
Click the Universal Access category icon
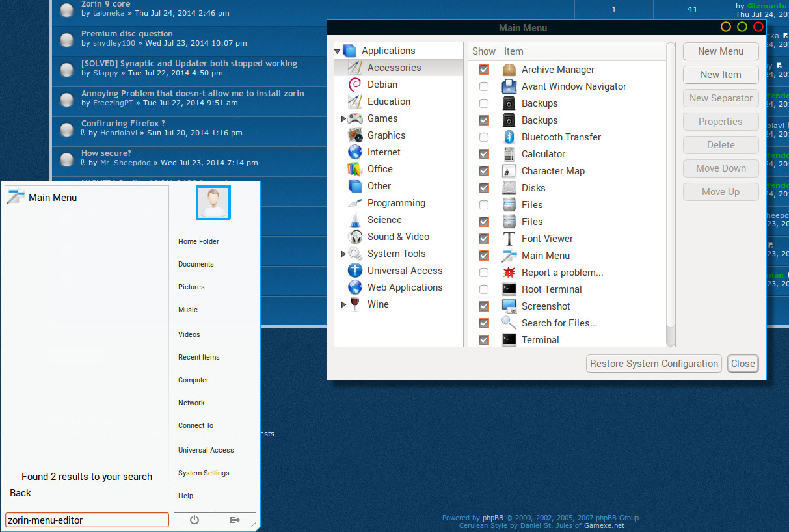[x=355, y=271]
